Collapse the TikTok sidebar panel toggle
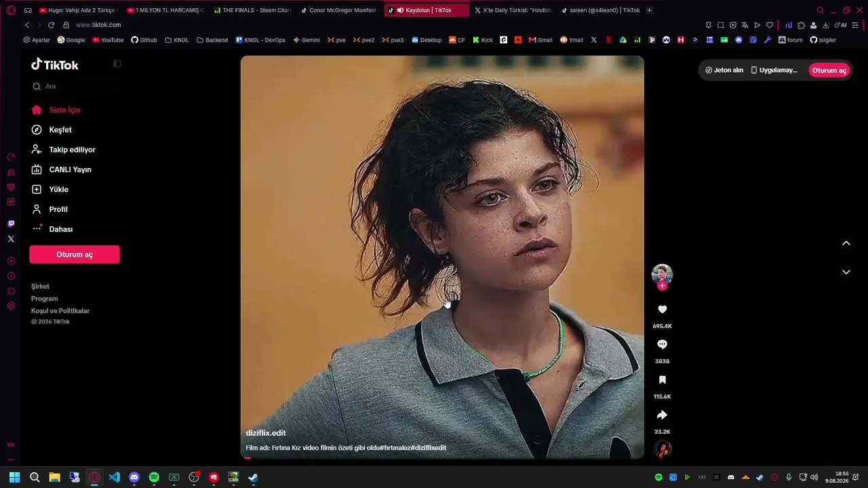The image size is (868, 488). click(117, 64)
